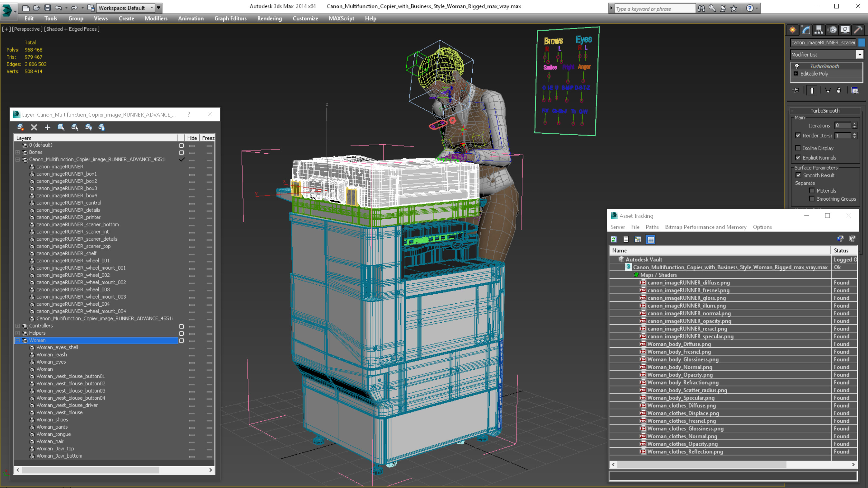Open the Display command panel tab
The width and height of the screenshot is (868, 488).
pyautogui.click(x=845, y=30)
